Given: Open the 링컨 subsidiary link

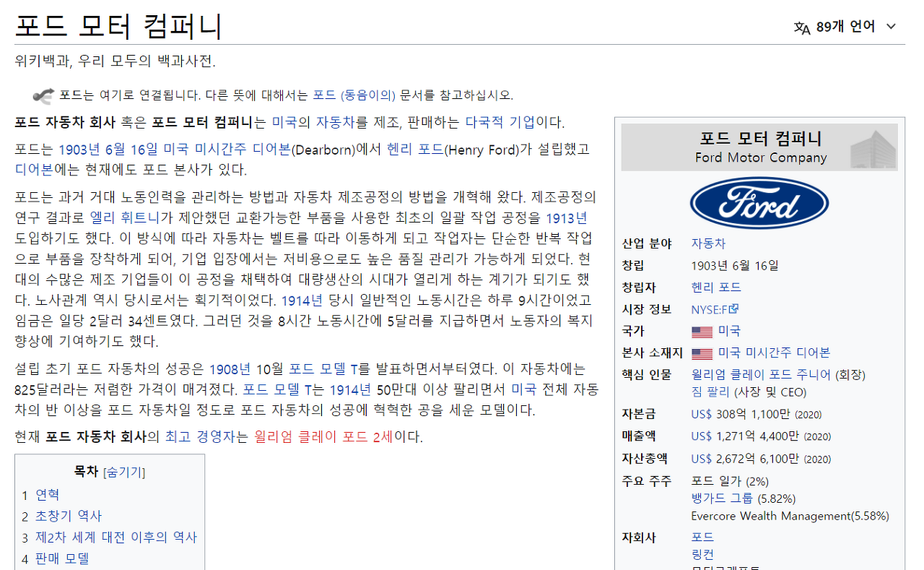Looking at the screenshot, I should 702,555.
